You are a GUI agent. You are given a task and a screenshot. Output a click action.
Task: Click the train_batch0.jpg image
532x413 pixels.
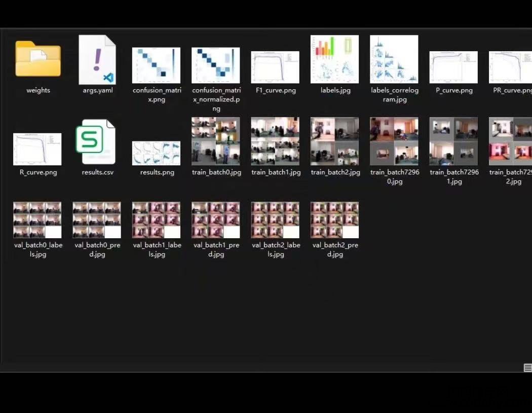coord(215,141)
